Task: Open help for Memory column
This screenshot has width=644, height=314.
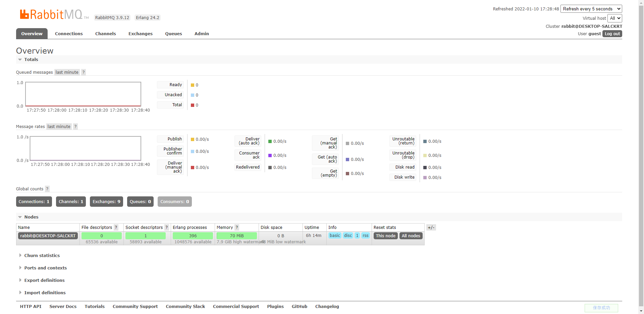Action: pyautogui.click(x=237, y=227)
